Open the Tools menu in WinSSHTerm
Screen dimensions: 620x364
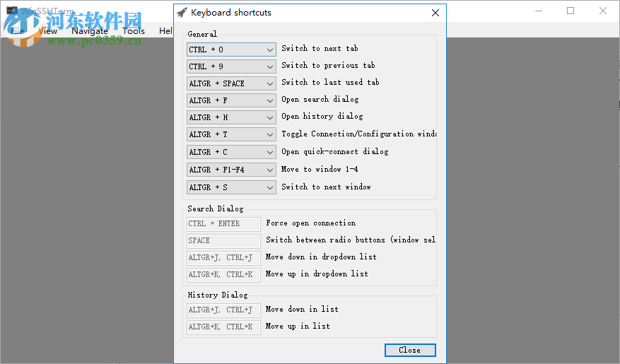133,31
